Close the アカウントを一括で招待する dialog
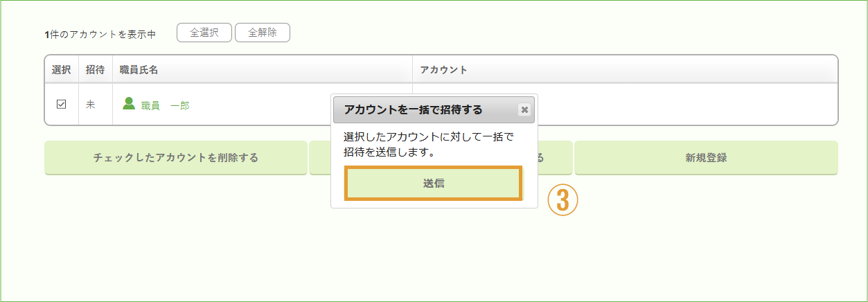This screenshot has height=302, width=868. pyautogui.click(x=524, y=109)
